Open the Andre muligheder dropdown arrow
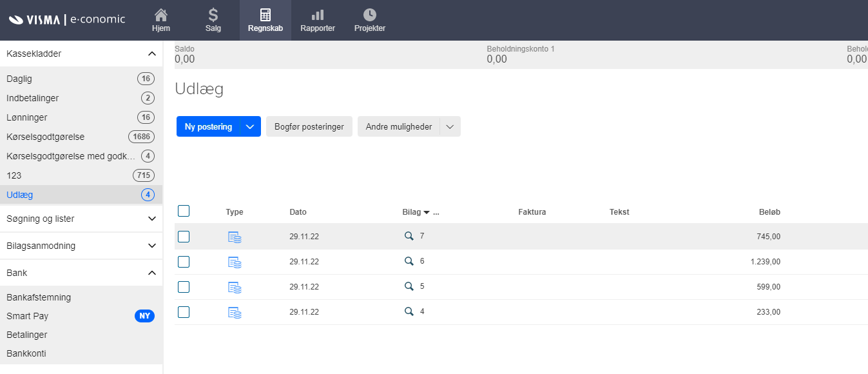 click(x=450, y=127)
